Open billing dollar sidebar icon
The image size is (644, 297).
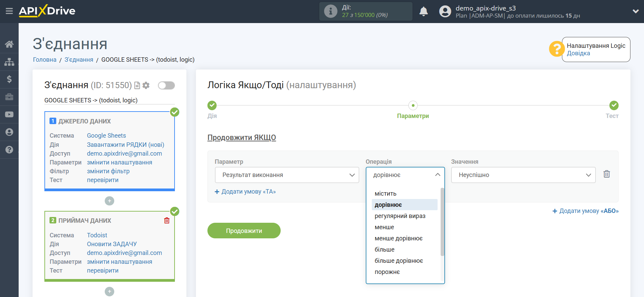9,79
